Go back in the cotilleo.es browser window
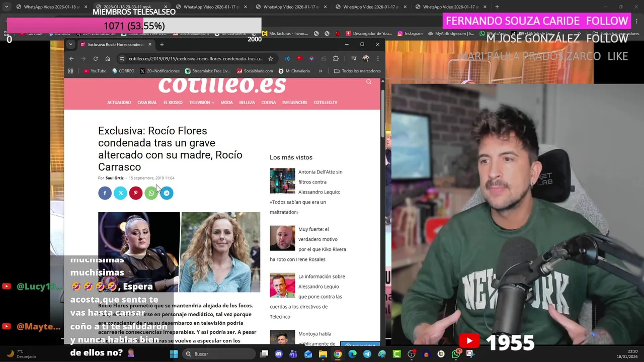Viewport: 644px width, 362px height. [x=71, y=59]
